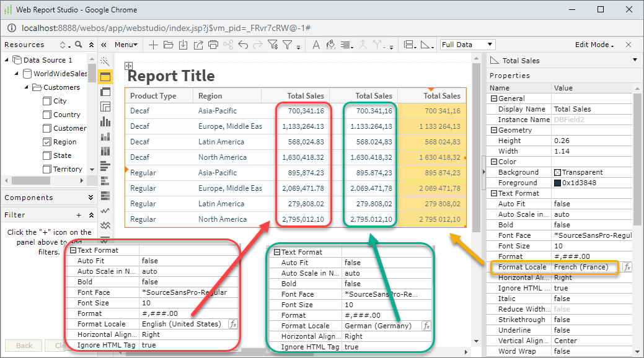Open the Menu dropdown

(126, 45)
